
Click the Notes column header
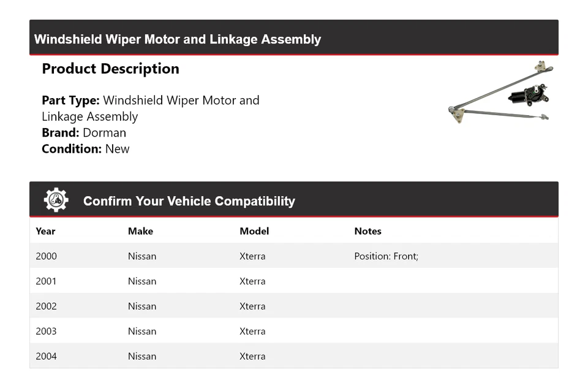click(x=367, y=231)
